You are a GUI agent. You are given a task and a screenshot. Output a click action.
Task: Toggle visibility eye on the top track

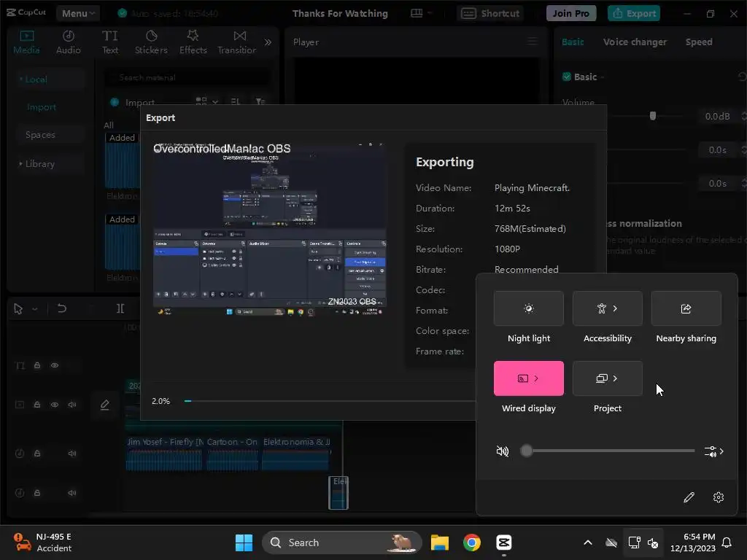tap(55, 365)
